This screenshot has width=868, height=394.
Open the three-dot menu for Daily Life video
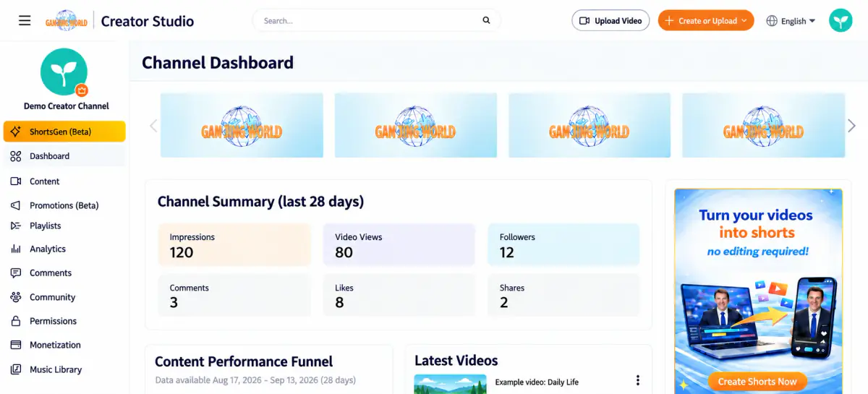click(x=637, y=380)
